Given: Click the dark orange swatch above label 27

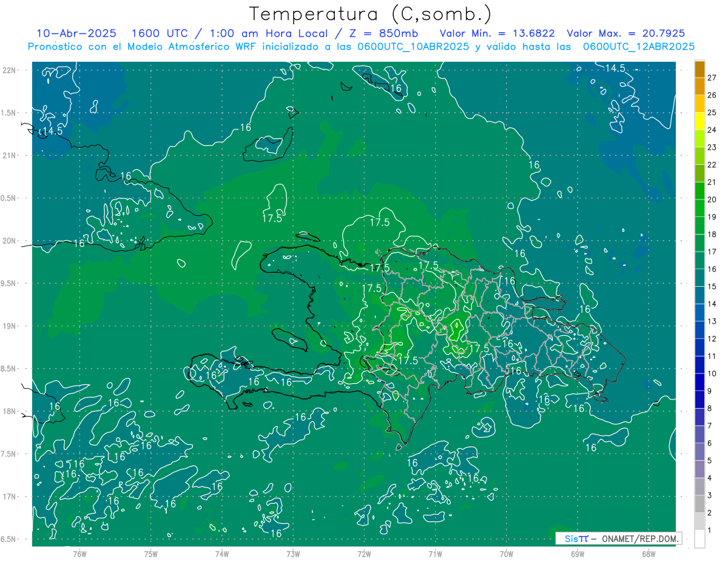Looking at the screenshot, I should coord(699,69).
